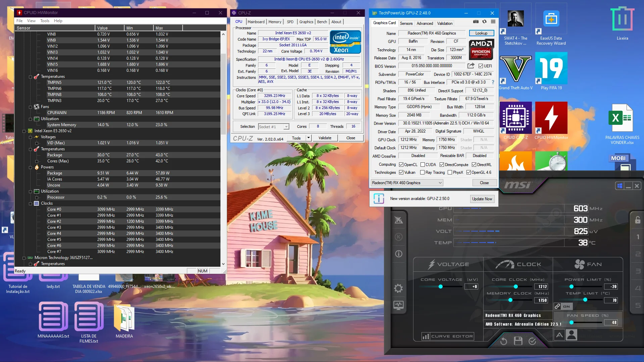644x362 pixels.
Task: Open the CPU-Z Socket #1 selection dropdown
Action: click(x=286, y=127)
